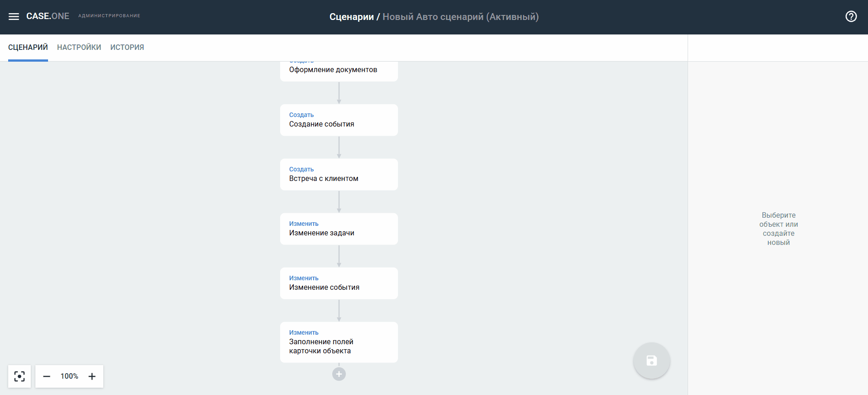
Task: Click the 100% zoom level value
Action: coord(69,376)
